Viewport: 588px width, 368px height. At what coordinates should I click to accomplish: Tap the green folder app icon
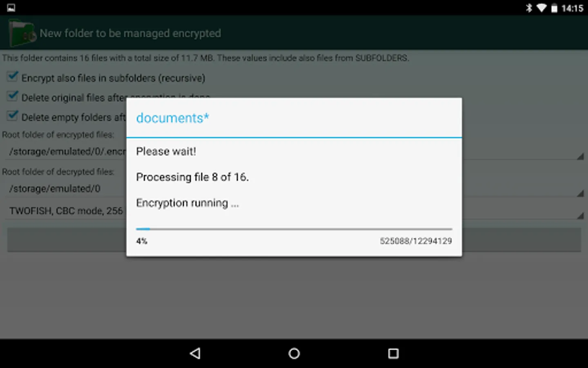click(22, 34)
